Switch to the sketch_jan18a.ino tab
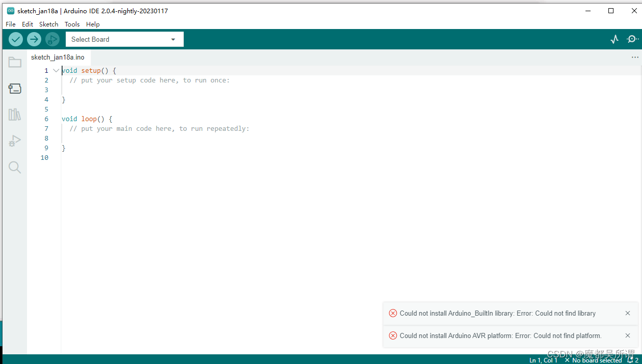642x364 pixels. pyautogui.click(x=59, y=57)
